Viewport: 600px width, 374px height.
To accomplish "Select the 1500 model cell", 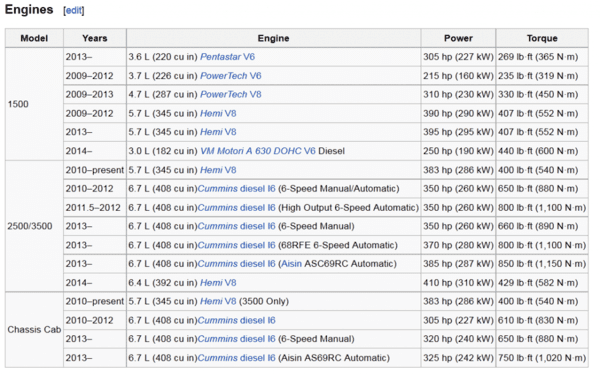I will pos(34,104).
